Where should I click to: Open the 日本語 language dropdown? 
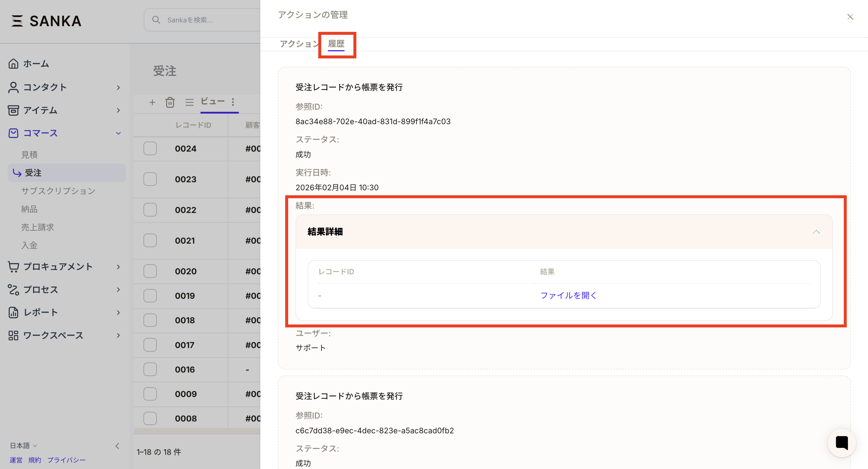(x=22, y=445)
